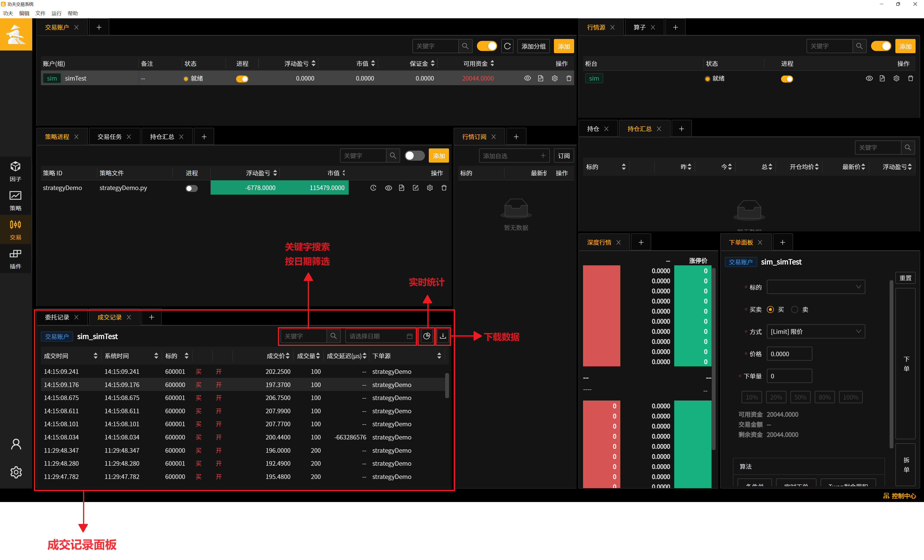Viewport: 924px width, 560px height.
Task: Enable the strategyDemo process switch
Action: tap(192, 188)
